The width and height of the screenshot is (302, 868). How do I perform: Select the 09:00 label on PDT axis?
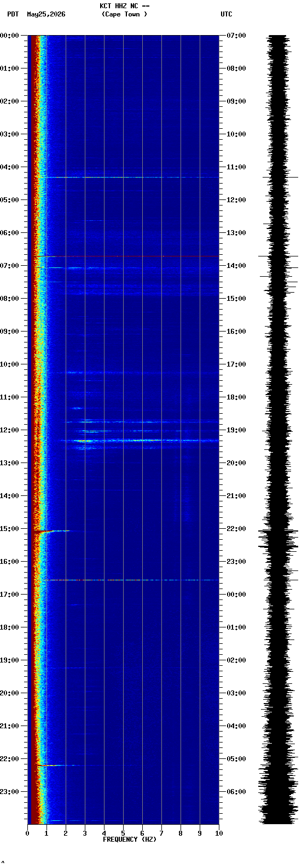(10, 332)
